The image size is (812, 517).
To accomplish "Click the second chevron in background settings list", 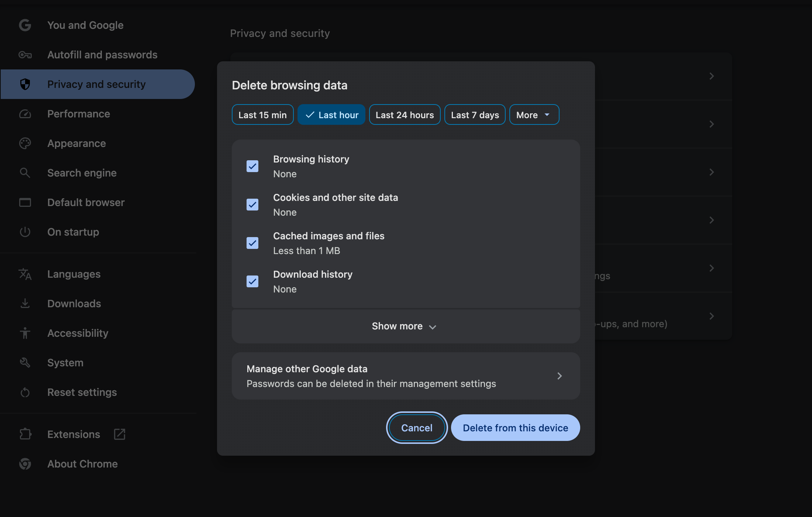I will tap(712, 124).
